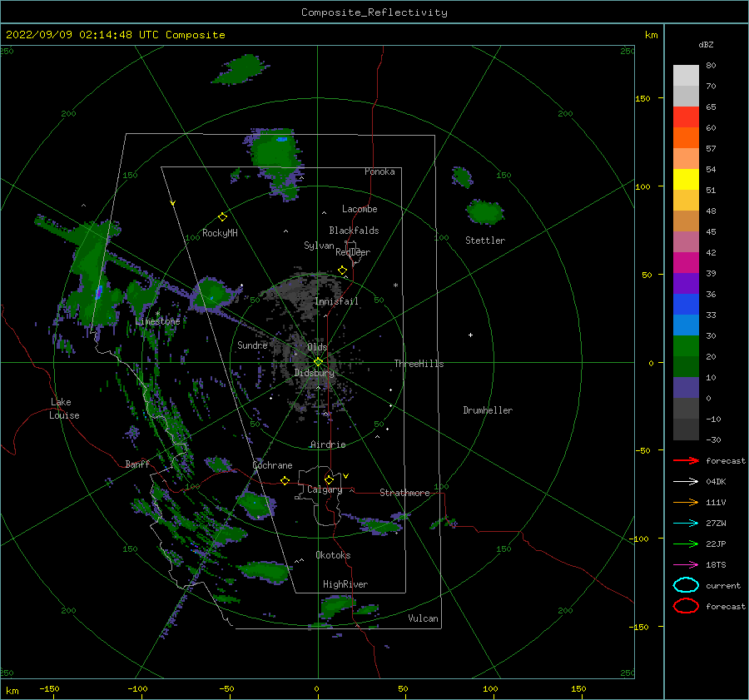Click the yellow diamond marker near RockyMH
The width and height of the screenshot is (749, 700).
pyautogui.click(x=222, y=217)
